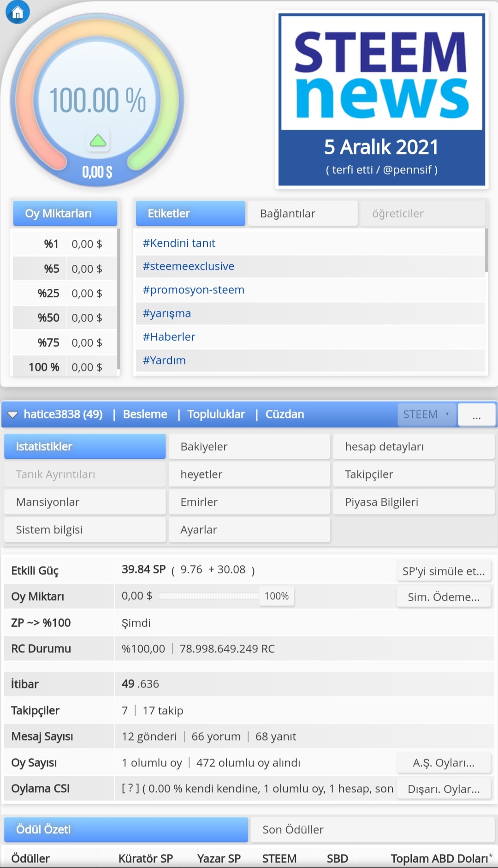Screen dimensions: 498x868
Task: Open the #yarışma tag
Action: 167,313
